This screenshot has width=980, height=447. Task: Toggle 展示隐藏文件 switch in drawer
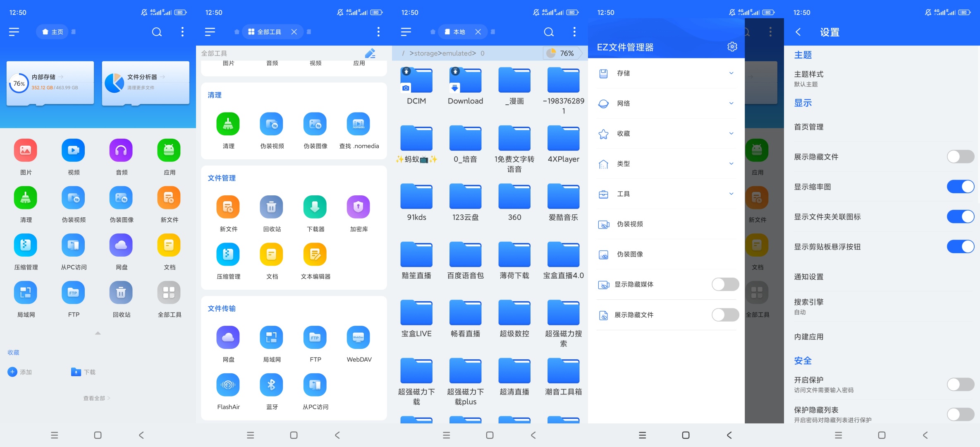point(725,315)
